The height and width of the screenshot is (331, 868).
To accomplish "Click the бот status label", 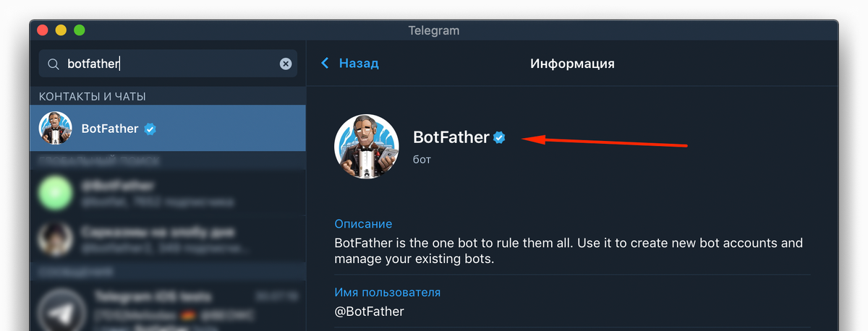I will pos(422,159).
